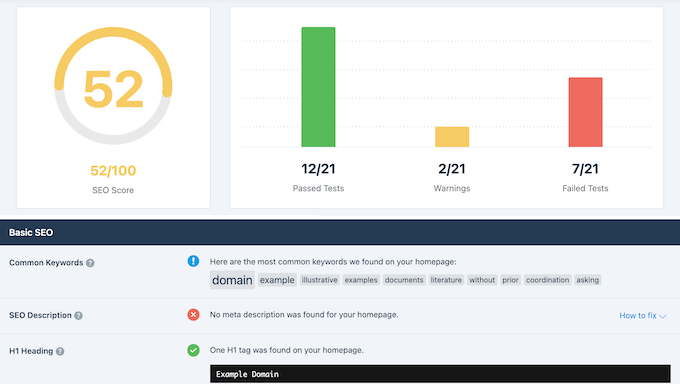Select the 'without' keyword tag
Screen dimensions: 680x384
pos(482,280)
